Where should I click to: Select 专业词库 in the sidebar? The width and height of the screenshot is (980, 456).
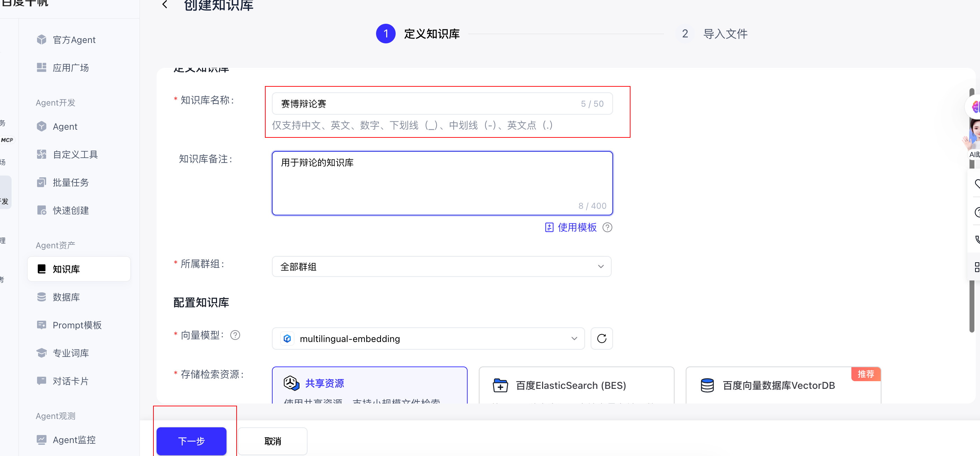coord(71,352)
